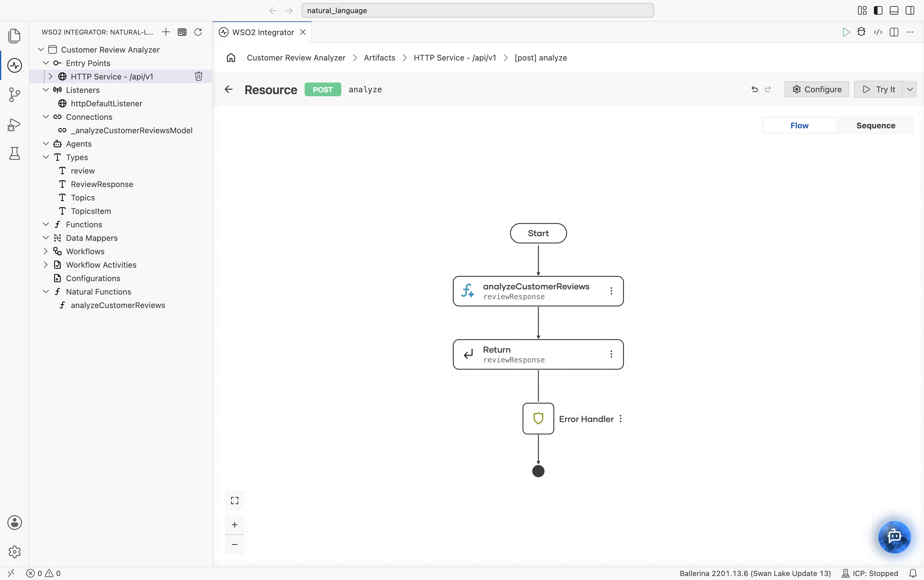
Task: Click the refresh icon in integrator panel header
Action: click(198, 32)
